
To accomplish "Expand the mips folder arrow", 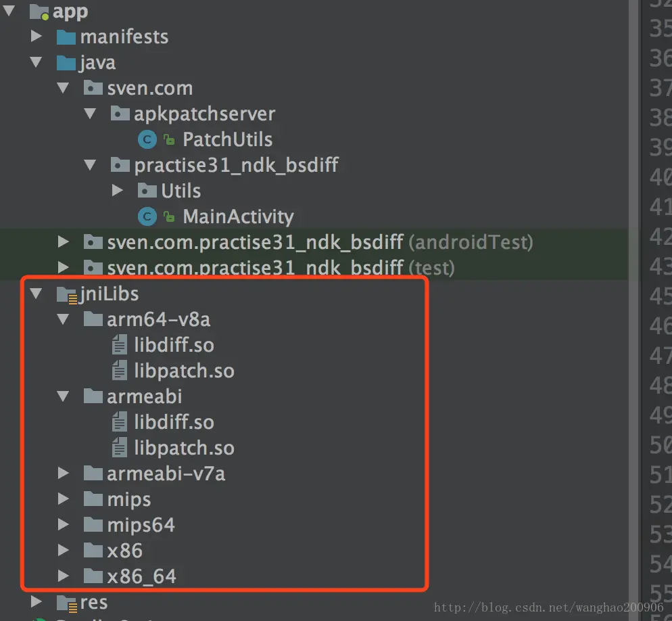I will tap(64, 499).
